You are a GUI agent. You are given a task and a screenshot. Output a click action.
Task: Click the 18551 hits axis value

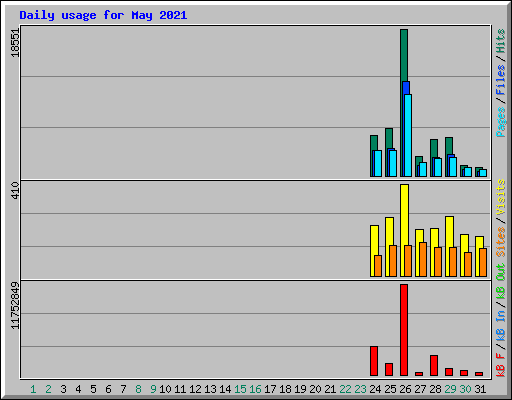15,43
